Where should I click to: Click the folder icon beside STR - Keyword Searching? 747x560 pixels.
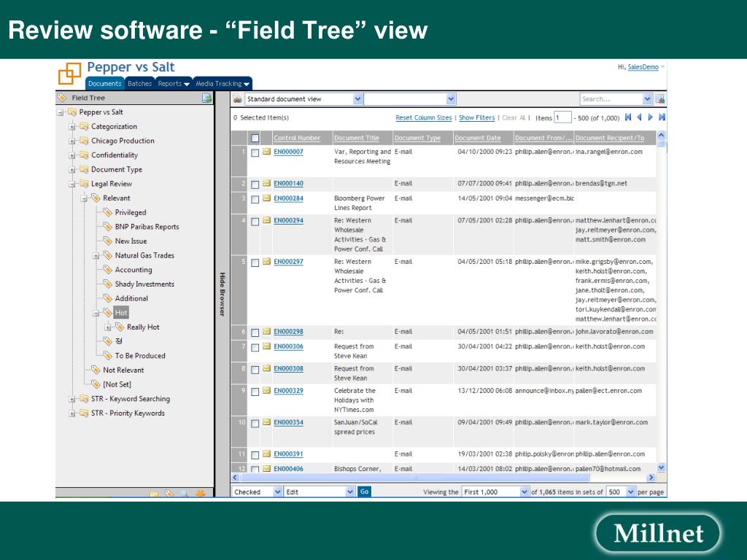click(84, 399)
